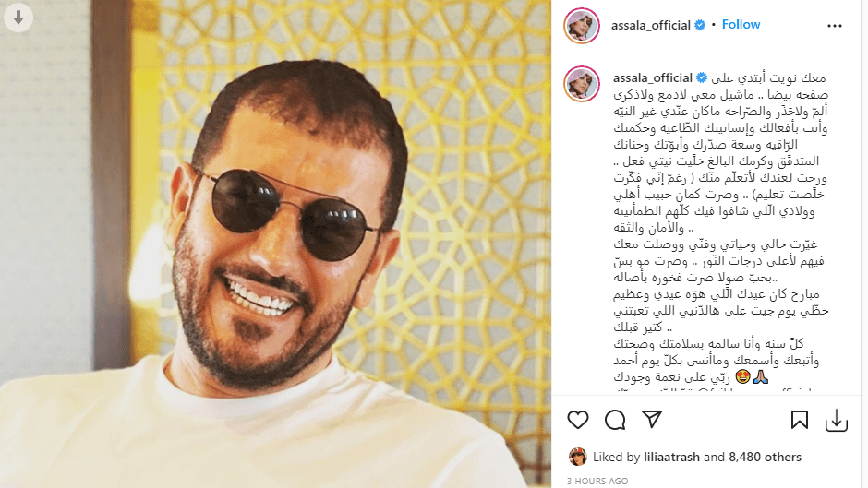
Task: Open assala_official username in the caption
Action: [653, 78]
